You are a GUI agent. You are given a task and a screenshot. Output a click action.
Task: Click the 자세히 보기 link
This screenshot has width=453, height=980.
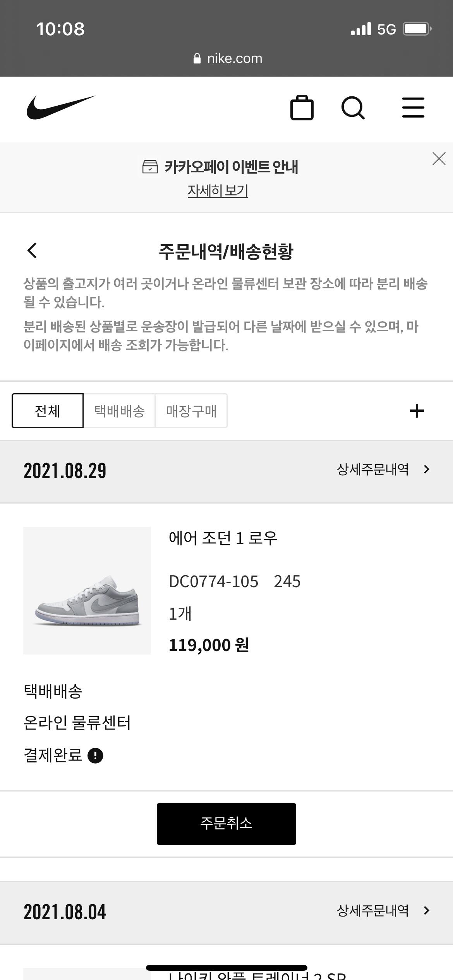tap(218, 190)
